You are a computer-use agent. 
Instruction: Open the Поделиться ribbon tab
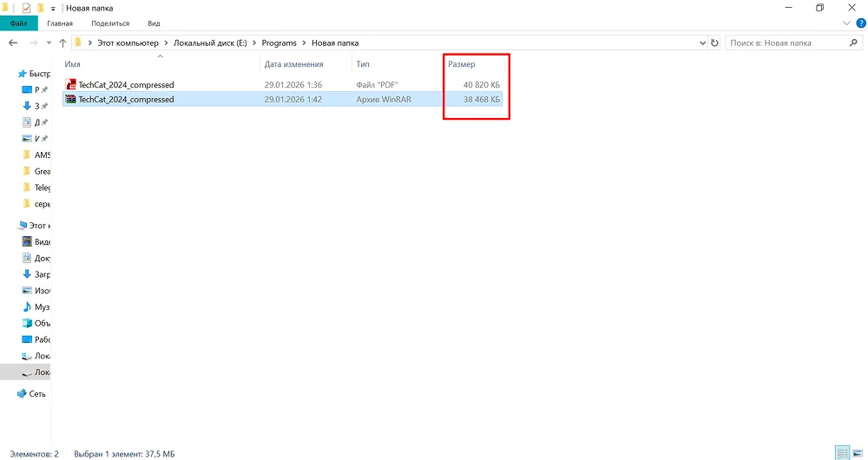pos(110,23)
